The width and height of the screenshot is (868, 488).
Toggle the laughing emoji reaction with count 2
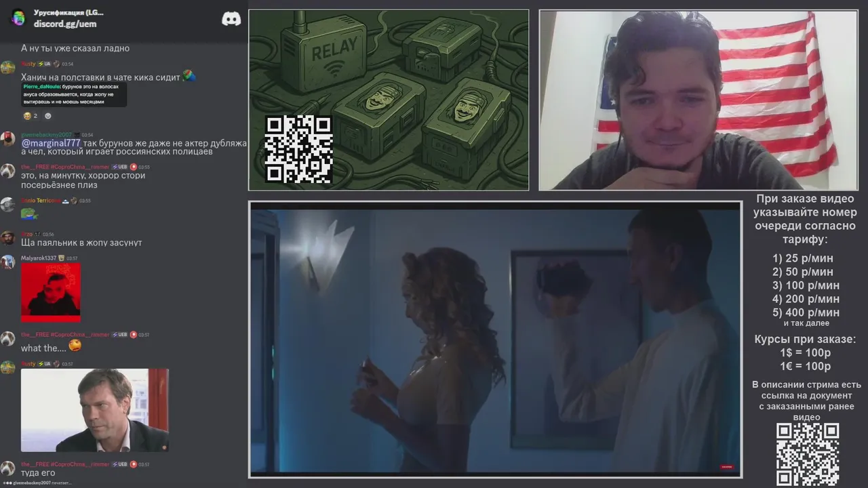(x=31, y=116)
